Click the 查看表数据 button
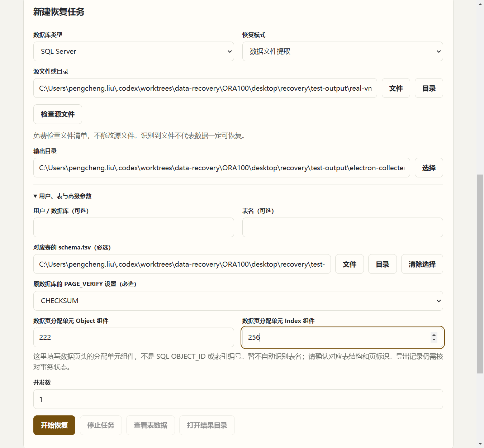 pyautogui.click(x=150, y=425)
